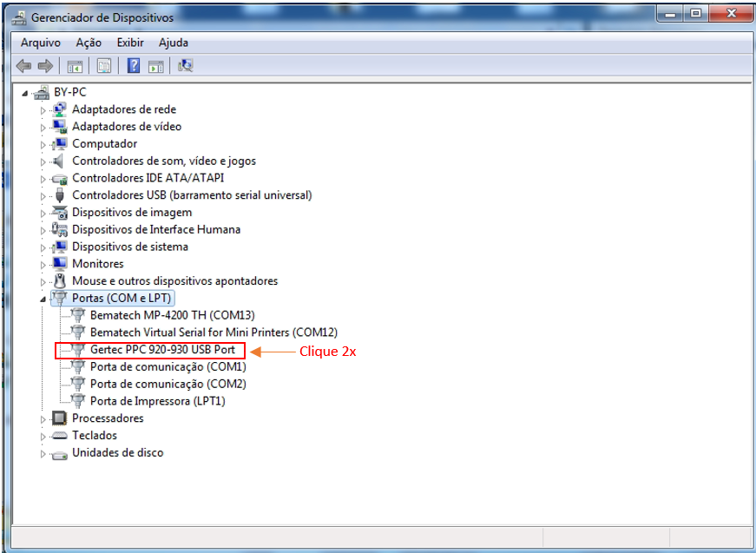Toggle the show/hide console tree icon
This screenshot has width=756, height=553.
point(75,66)
